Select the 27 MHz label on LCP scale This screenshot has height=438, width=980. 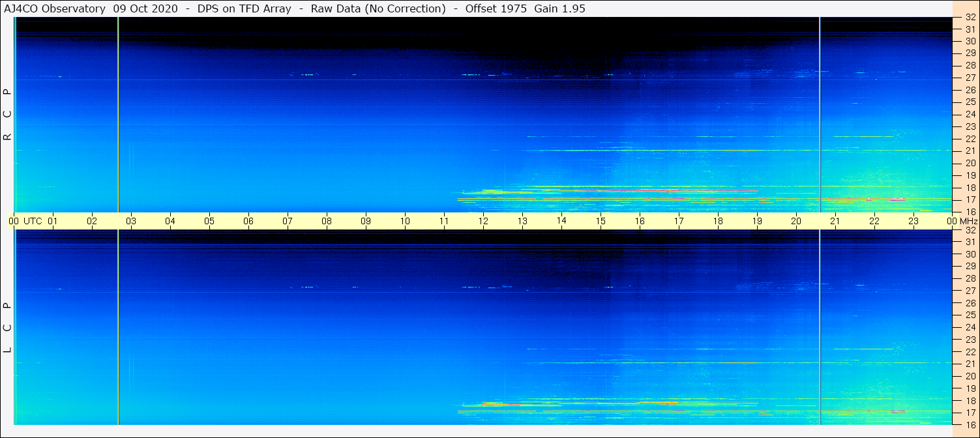click(970, 291)
